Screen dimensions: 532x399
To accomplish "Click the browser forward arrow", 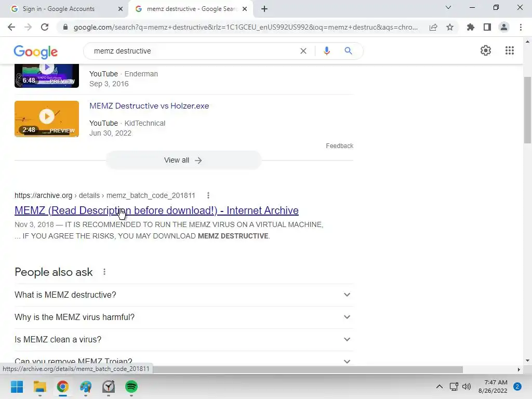I will pyautogui.click(x=28, y=27).
